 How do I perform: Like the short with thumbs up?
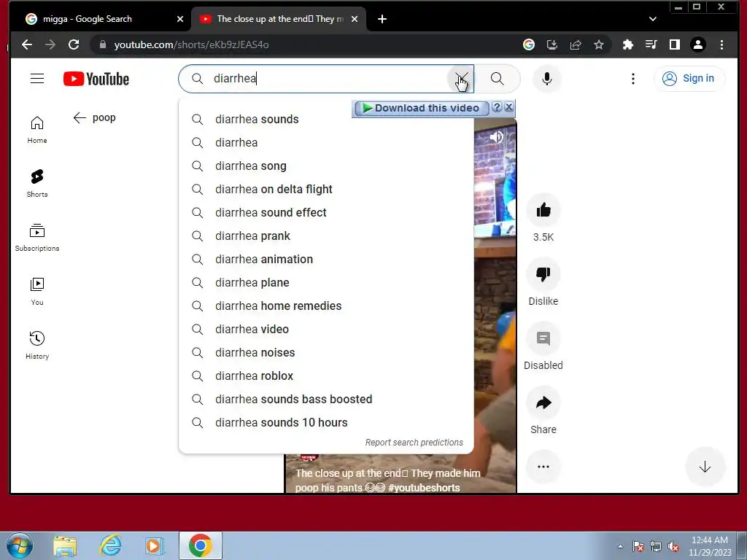pos(543,210)
